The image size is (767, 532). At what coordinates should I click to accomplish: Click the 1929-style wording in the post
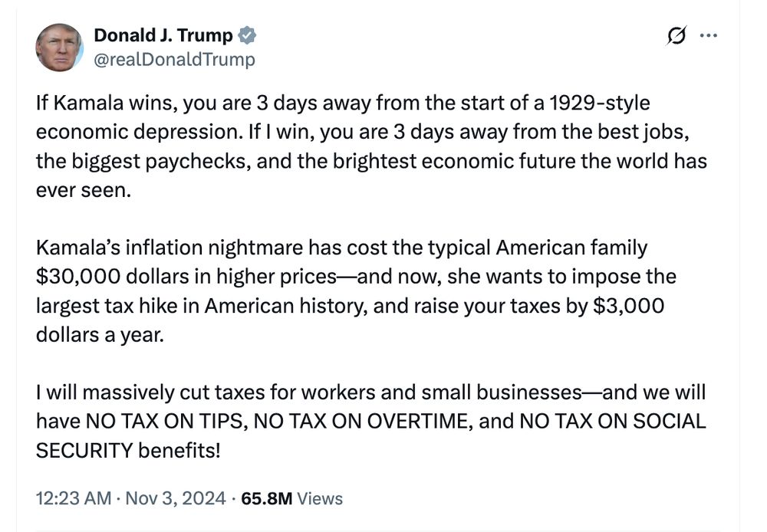click(600, 103)
